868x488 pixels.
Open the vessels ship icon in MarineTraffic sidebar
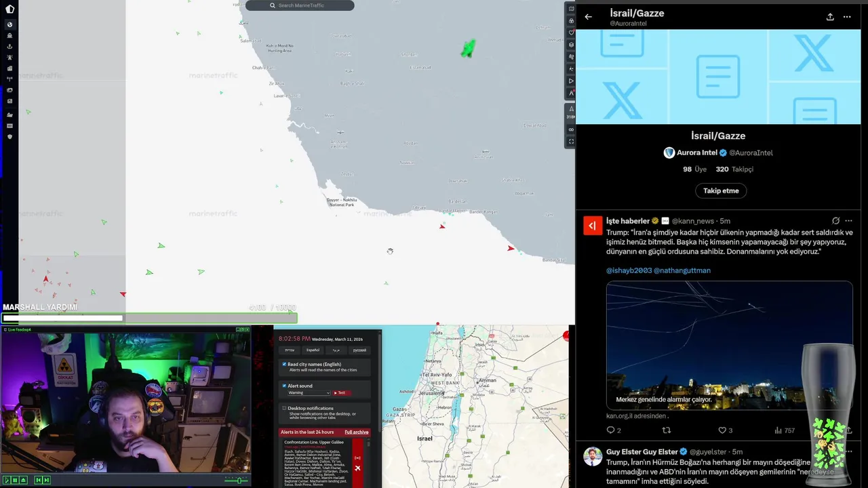pos(9,35)
